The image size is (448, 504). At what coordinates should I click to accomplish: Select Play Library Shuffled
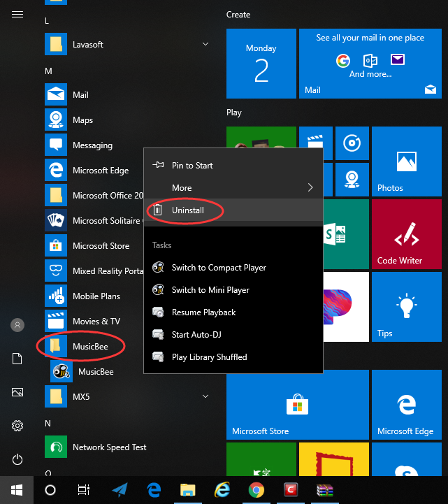(x=233, y=357)
